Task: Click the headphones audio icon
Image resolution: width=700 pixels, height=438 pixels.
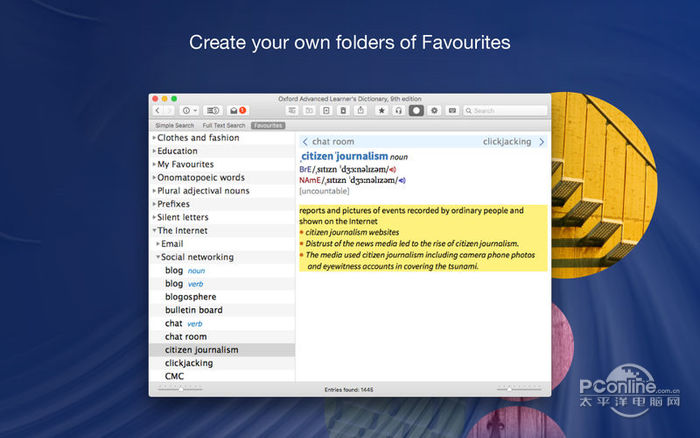Action: [398, 110]
